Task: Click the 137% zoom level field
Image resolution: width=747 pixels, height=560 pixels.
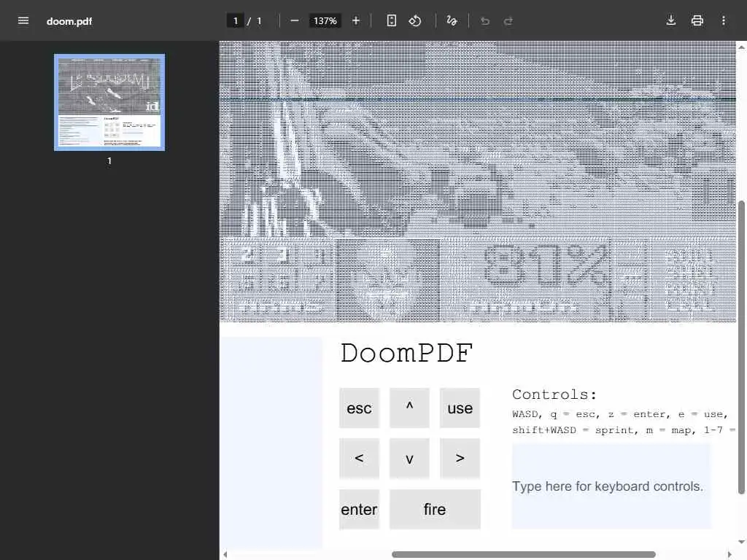Action: pos(325,21)
